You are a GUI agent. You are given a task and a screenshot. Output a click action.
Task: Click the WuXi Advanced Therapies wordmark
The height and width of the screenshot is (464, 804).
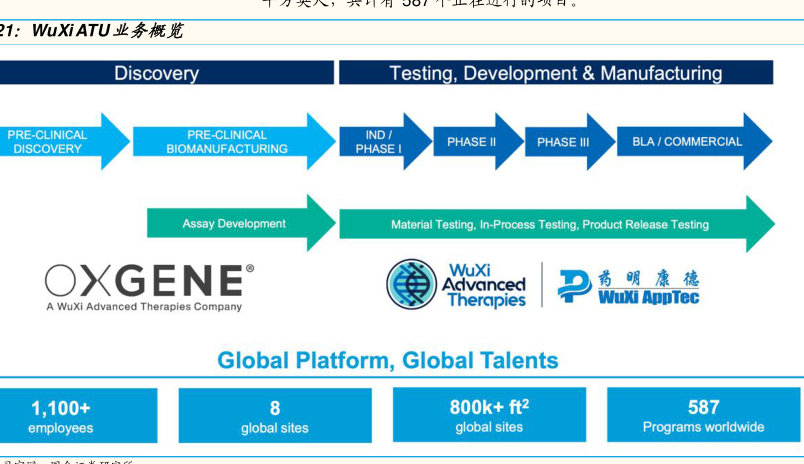[x=484, y=285]
